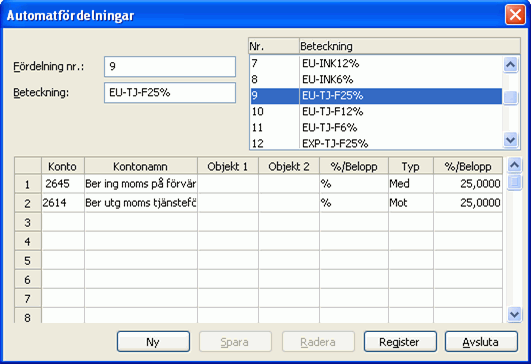The image size is (531, 364).
Task: Click the Objekt 1 column header
Action: (228, 166)
